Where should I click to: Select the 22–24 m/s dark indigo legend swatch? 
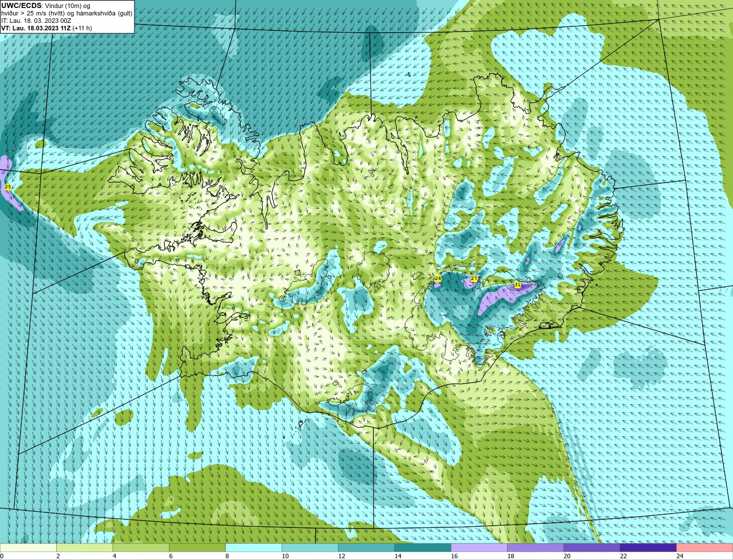tap(648, 548)
